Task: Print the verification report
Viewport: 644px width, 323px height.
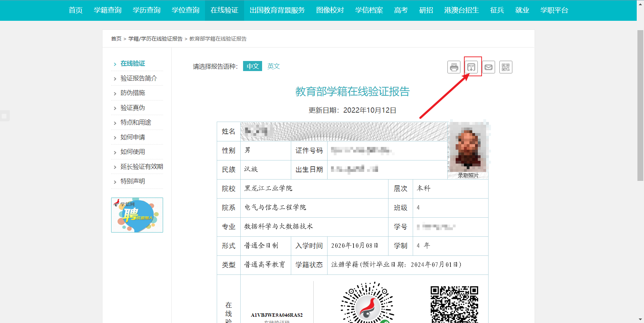Action: (x=454, y=67)
